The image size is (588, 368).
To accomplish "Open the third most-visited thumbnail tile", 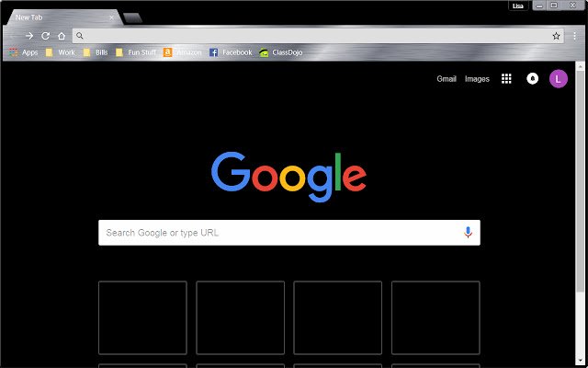I will point(337,317).
